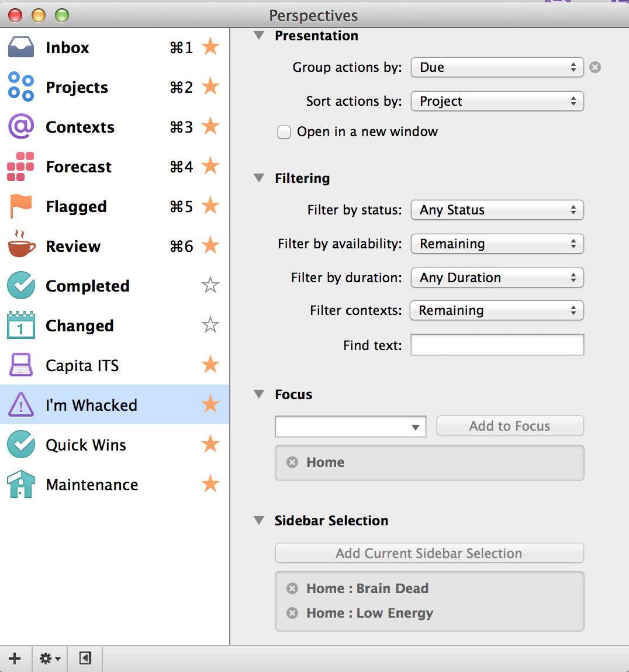
Task: Collapse the Presentation section
Action: pos(259,35)
